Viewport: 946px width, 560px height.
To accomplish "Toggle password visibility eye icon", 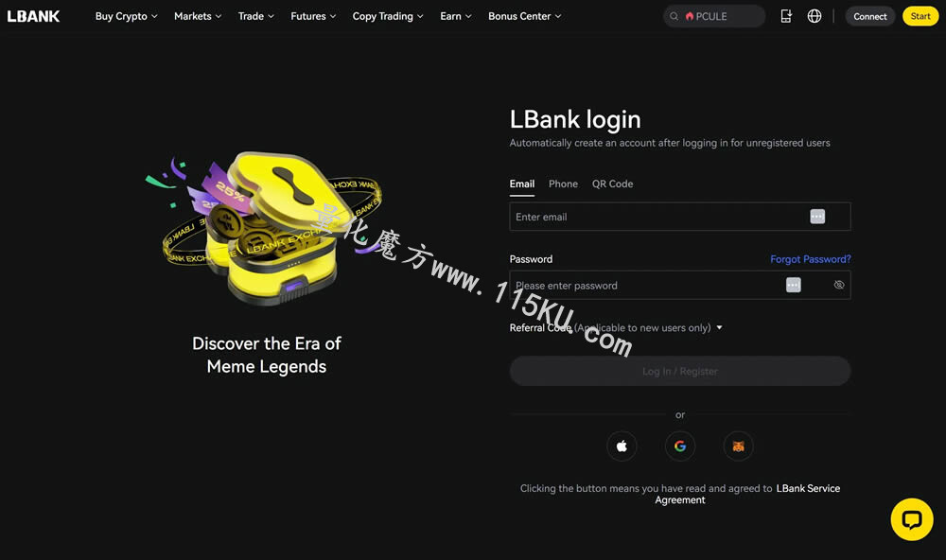I will (839, 285).
